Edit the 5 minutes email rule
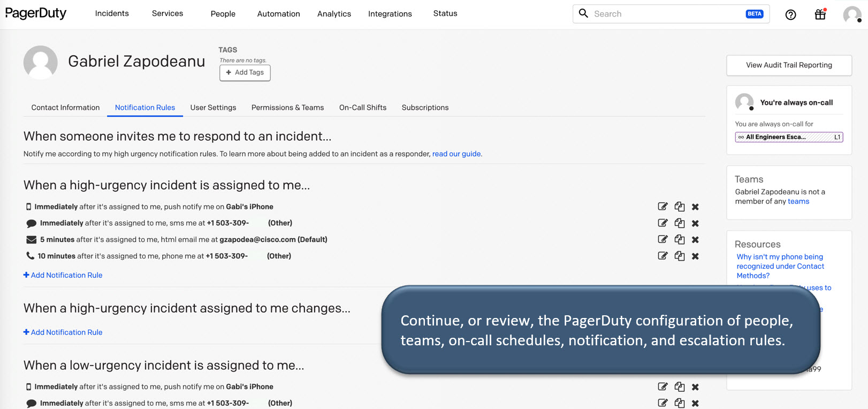868x409 pixels. tap(663, 239)
